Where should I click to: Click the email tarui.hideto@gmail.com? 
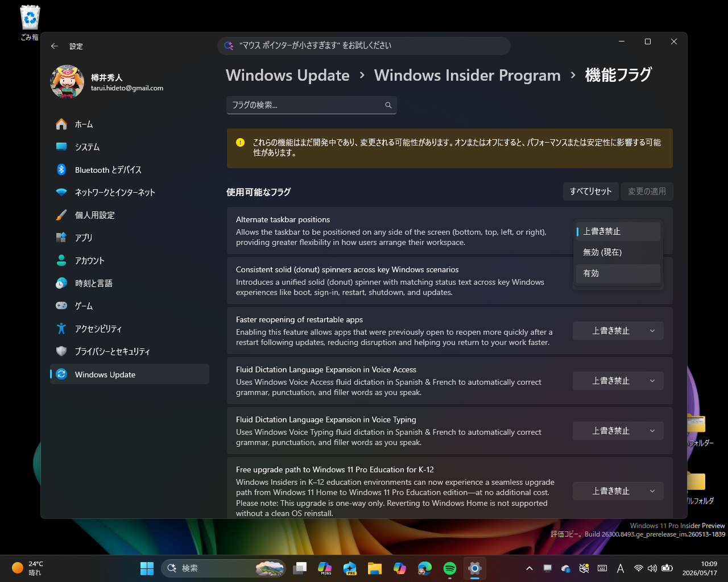tap(127, 88)
